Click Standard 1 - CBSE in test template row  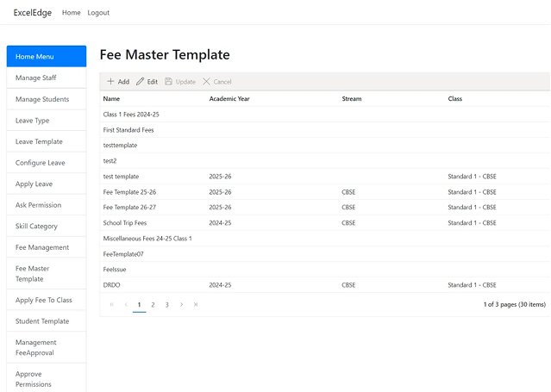click(x=472, y=177)
